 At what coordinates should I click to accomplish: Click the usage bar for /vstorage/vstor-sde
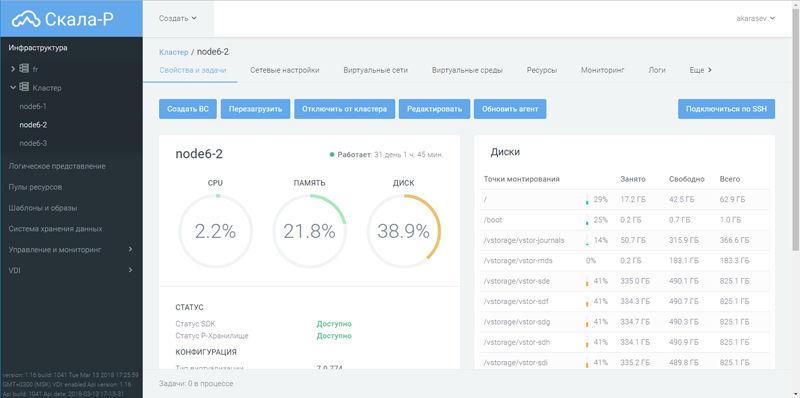pos(587,281)
